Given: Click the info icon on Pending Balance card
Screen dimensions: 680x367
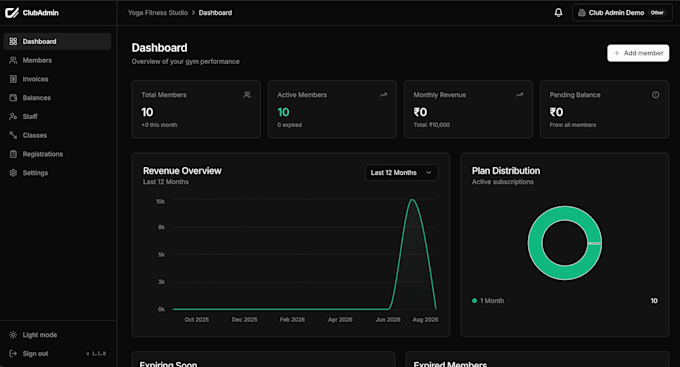Looking at the screenshot, I should pos(655,95).
